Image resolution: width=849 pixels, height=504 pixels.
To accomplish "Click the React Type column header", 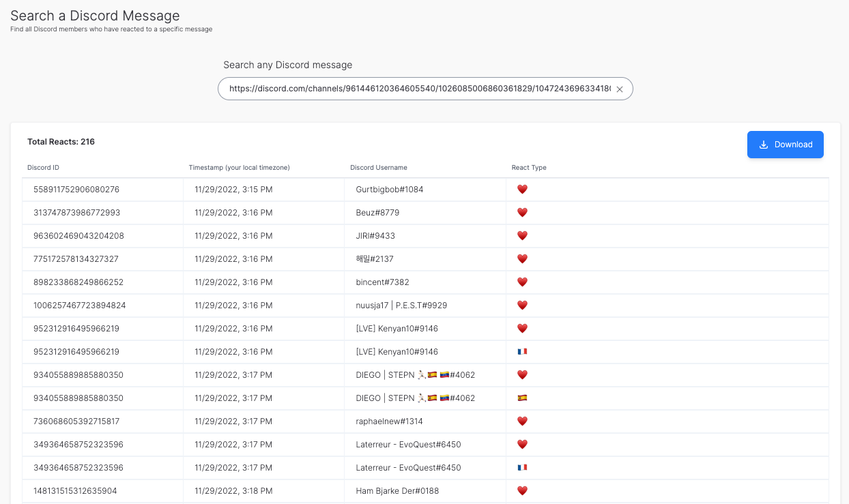I will click(x=529, y=168).
